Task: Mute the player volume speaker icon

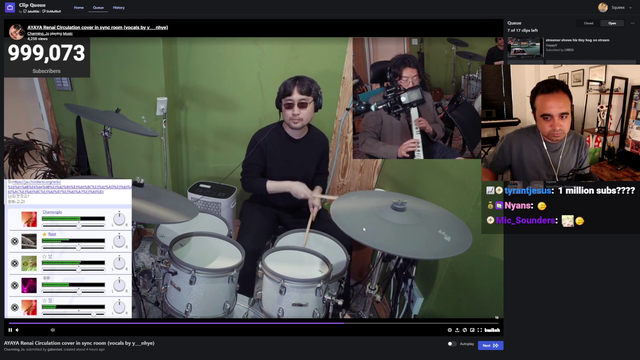Action: [17, 330]
